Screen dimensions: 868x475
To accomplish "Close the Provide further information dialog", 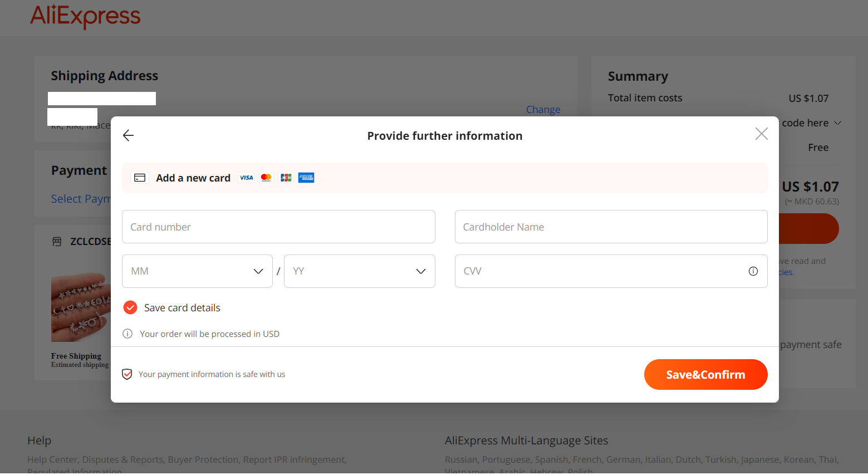I will (761, 134).
